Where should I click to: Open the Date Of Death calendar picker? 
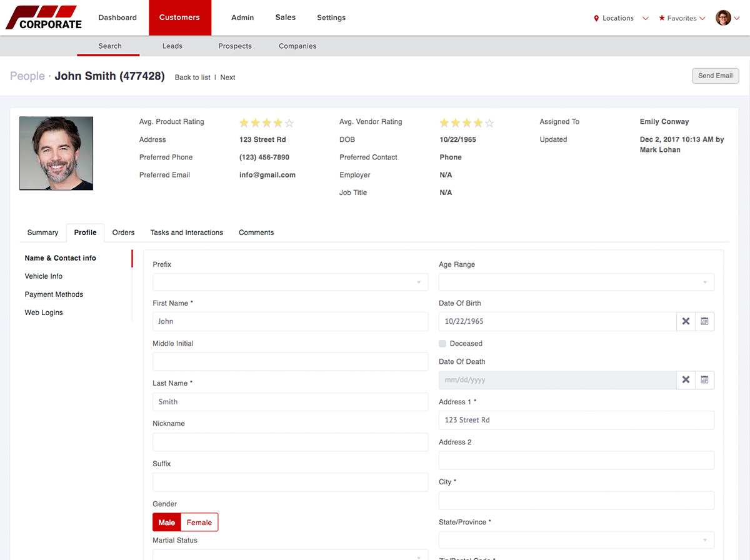(704, 380)
